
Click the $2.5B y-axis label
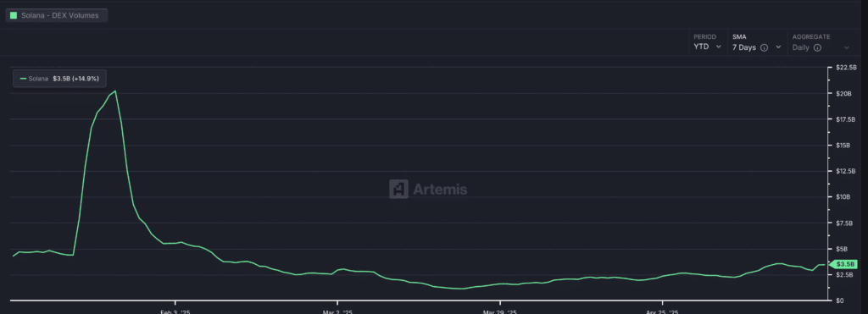[x=844, y=275]
